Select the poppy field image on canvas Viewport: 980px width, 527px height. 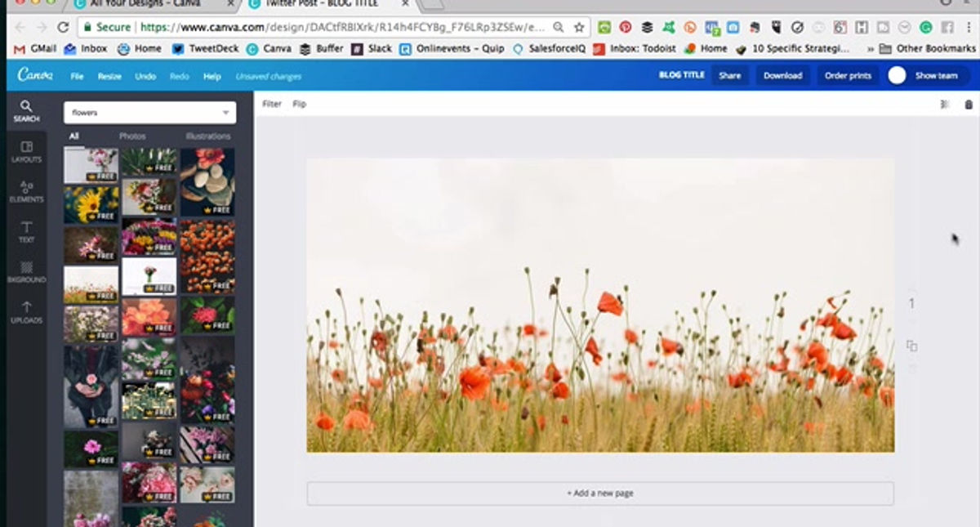pos(600,305)
